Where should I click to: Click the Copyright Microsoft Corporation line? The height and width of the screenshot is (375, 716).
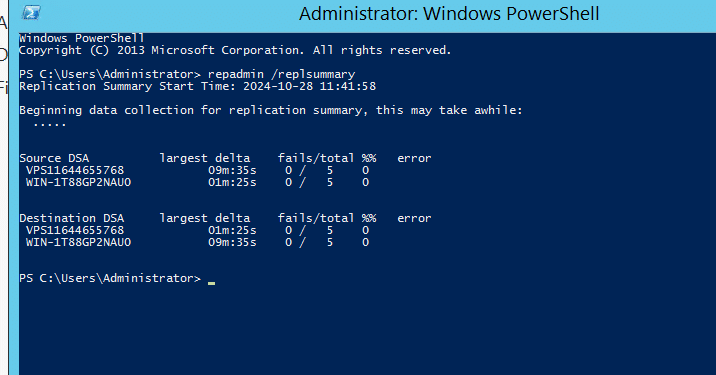pos(235,50)
